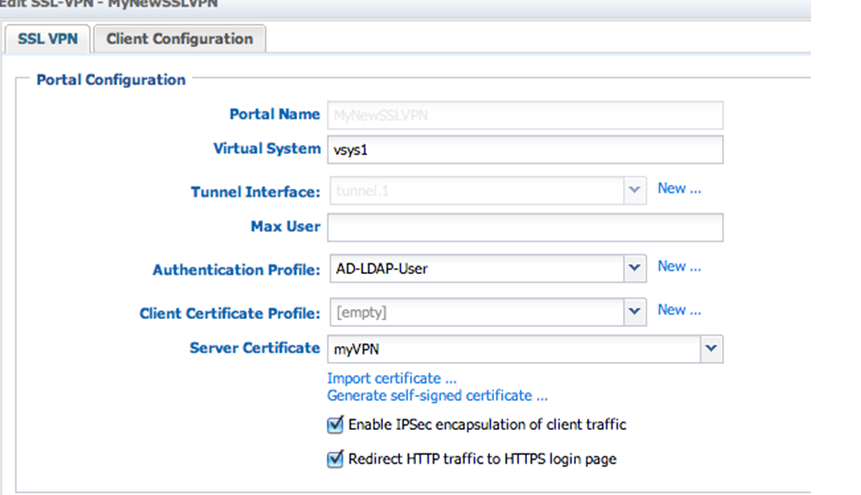Uncheck Redirect HTTP traffic to HTTPS login page
The image size is (861, 495).
[x=335, y=460]
